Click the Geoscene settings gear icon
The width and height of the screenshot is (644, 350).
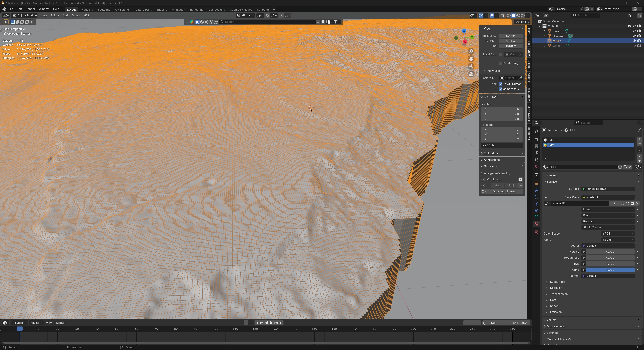click(521, 179)
